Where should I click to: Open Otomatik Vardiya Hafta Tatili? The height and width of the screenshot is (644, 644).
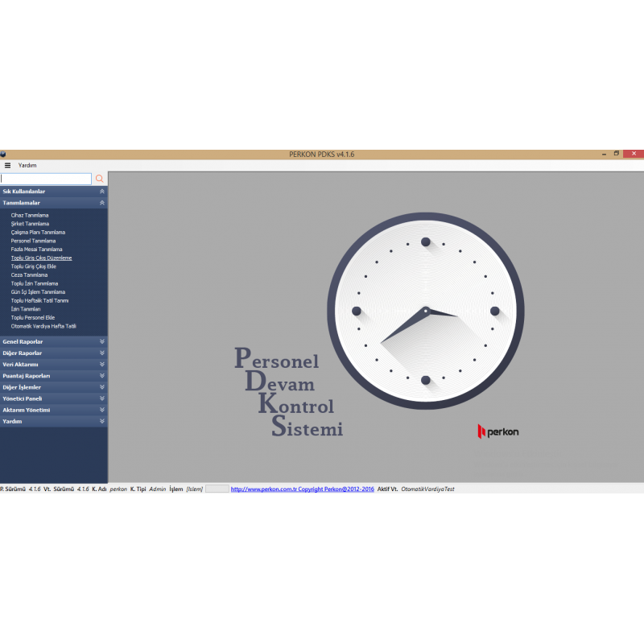click(x=43, y=326)
